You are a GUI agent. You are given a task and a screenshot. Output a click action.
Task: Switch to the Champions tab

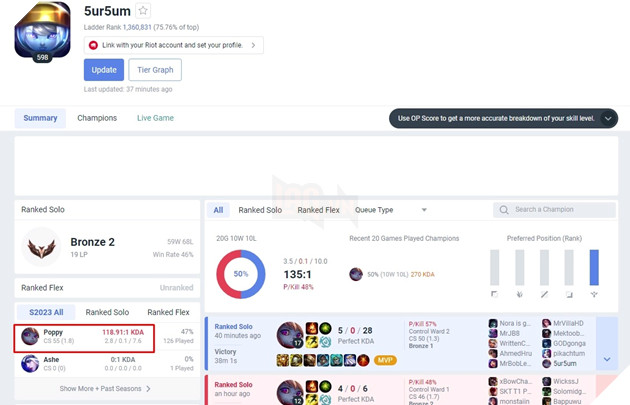click(97, 118)
